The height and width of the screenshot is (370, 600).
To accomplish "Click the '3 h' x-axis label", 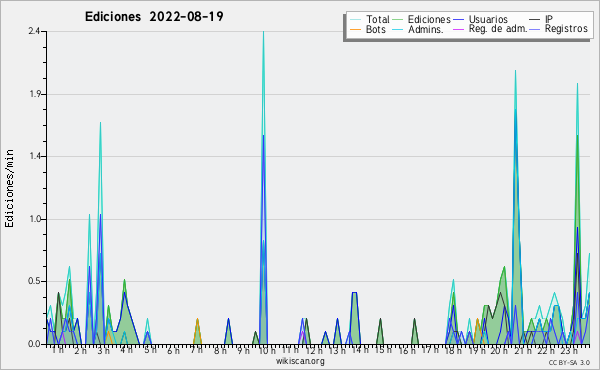I will [103, 350].
